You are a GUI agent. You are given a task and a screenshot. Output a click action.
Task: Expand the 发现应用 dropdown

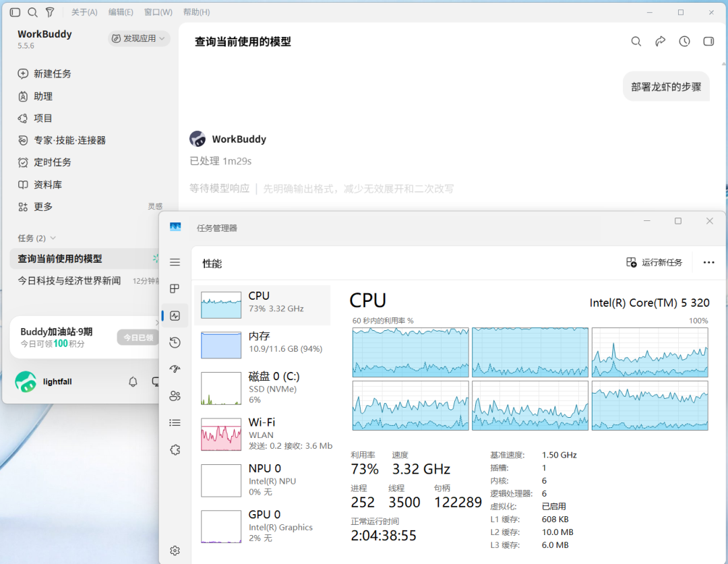click(x=139, y=38)
